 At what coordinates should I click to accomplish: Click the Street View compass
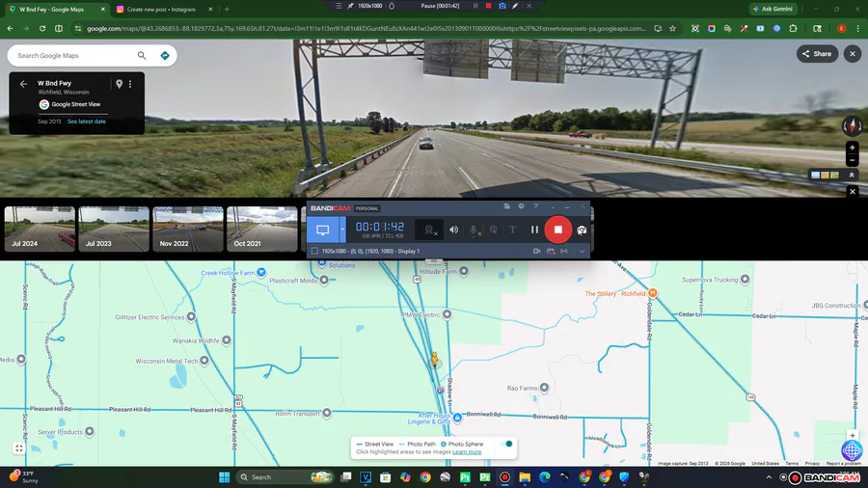pos(852,126)
